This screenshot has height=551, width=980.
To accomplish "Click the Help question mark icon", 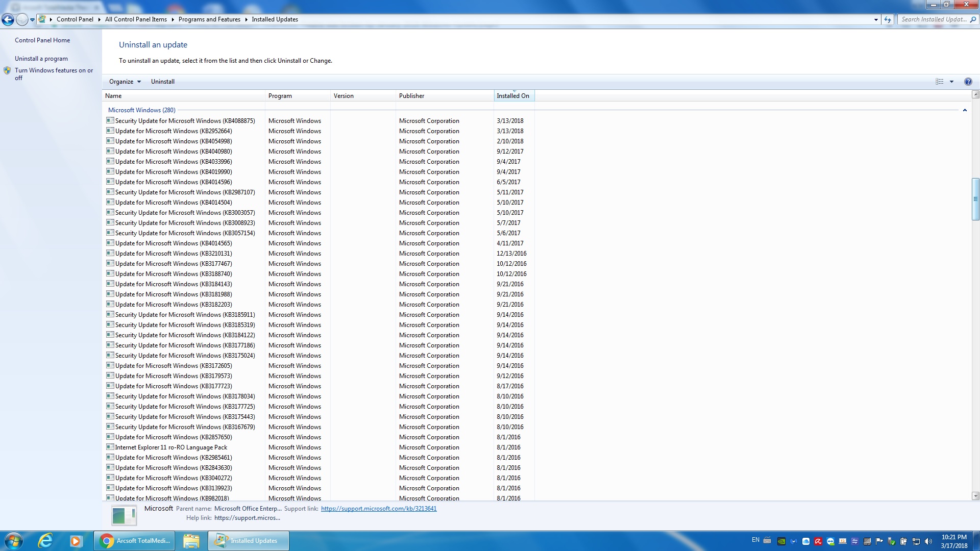I will [x=968, y=82].
